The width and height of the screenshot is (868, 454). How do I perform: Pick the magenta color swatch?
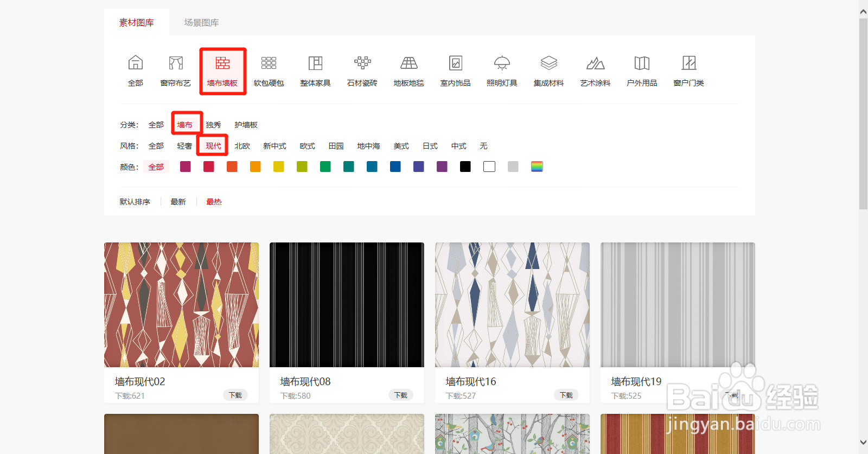186,167
